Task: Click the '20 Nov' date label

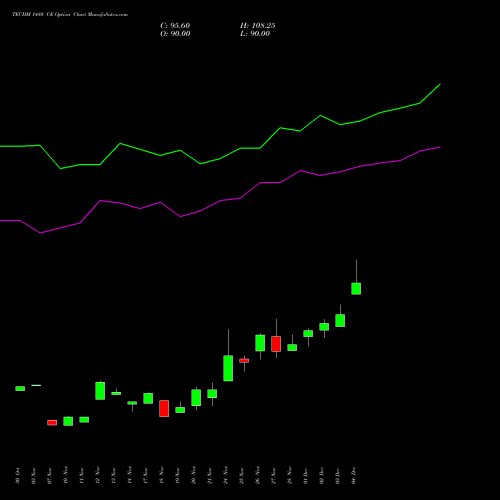Action: point(194,476)
